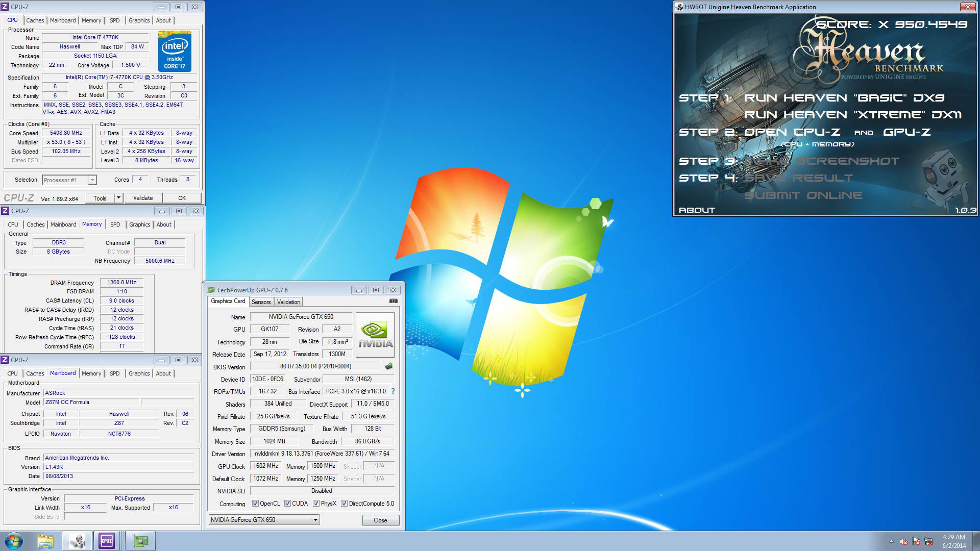
Task: Click GPU-Z link in Heaven step 2
Action: [x=907, y=132]
